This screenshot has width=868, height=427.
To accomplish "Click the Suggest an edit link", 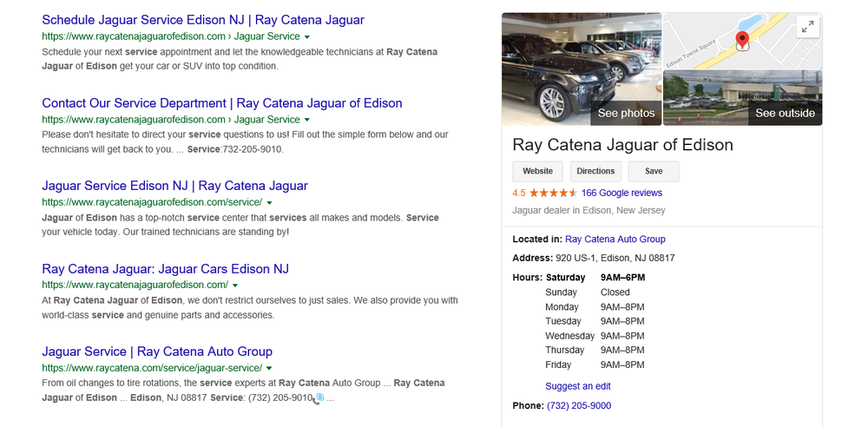I will (x=578, y=386).
